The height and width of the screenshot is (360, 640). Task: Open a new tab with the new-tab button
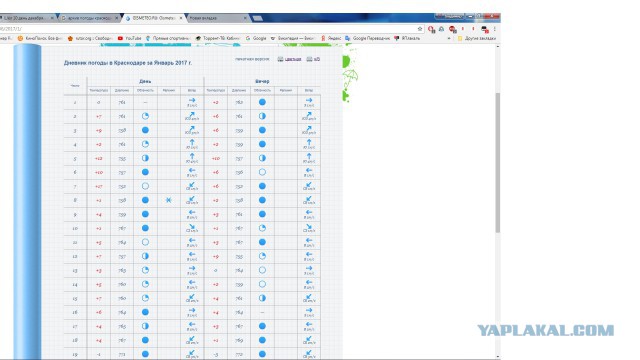pyautogui.click(x=258, y=18)
